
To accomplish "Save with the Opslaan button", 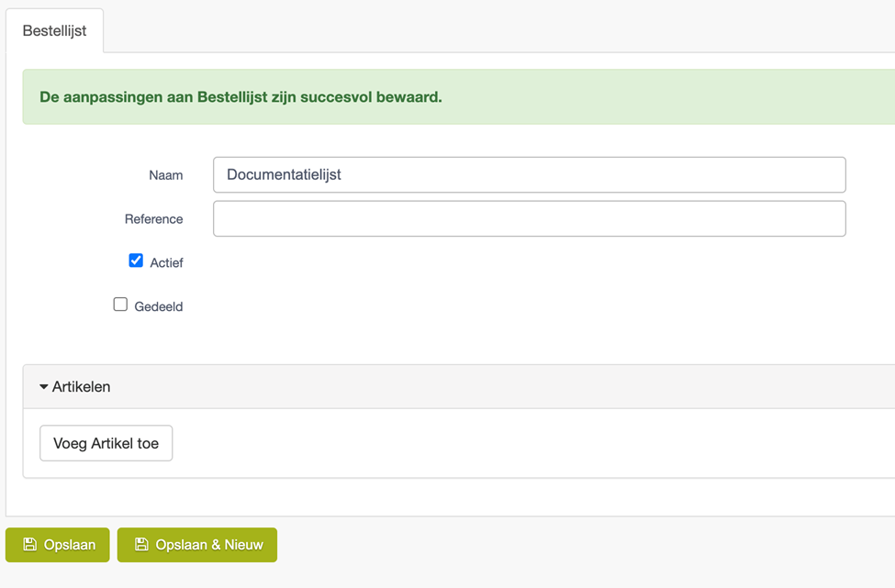I will (x=58, y=545).
